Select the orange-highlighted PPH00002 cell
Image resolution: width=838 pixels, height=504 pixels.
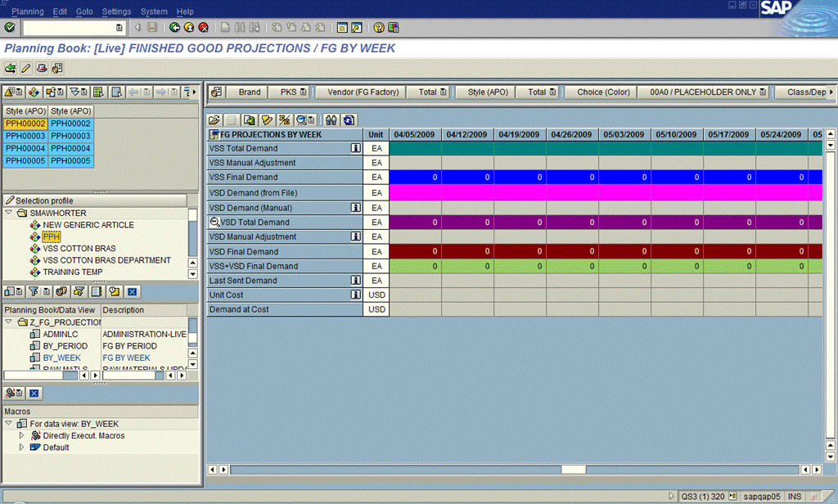pyautogui.click(x=25, y=124)
